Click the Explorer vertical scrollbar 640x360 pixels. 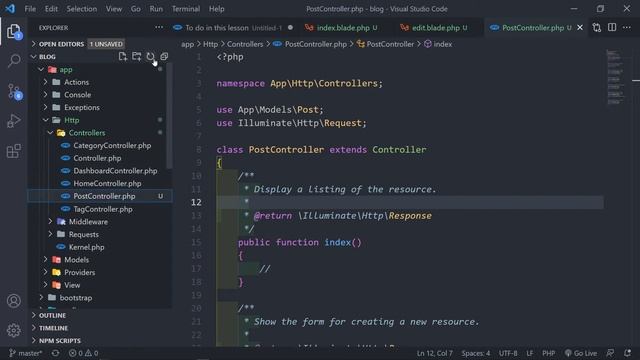click(169, 116)
